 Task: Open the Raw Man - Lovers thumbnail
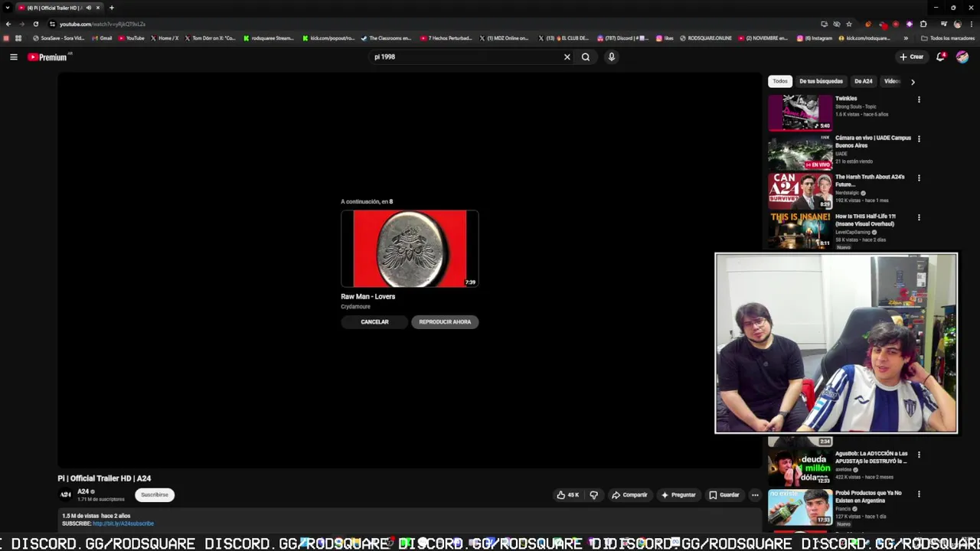(x=410, y=249)
